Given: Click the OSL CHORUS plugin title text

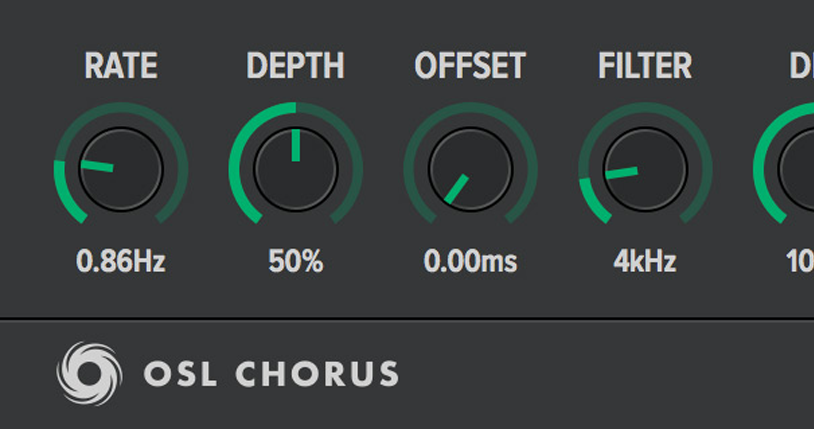Looking at the screenshot, I should [271, 375].
